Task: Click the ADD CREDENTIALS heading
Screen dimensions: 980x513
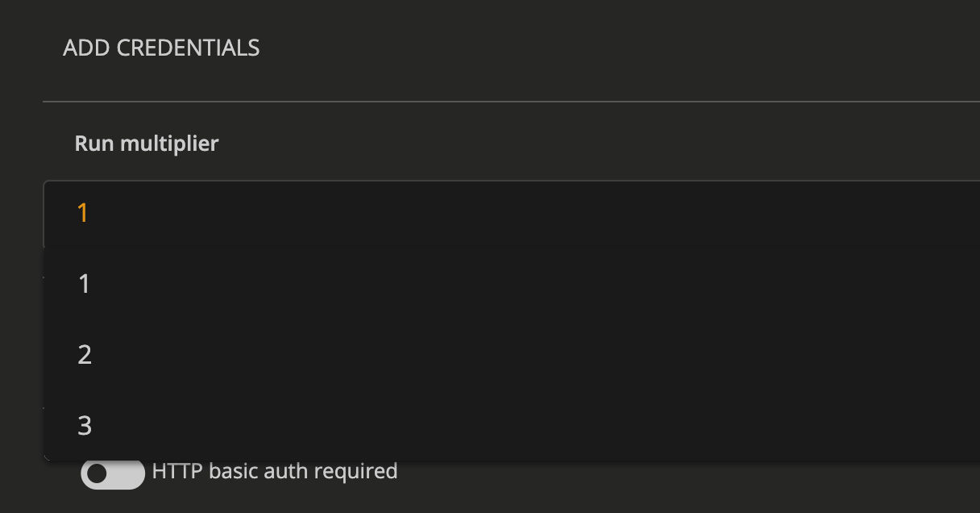Action: pyautogui.click(x=161, y=48)
